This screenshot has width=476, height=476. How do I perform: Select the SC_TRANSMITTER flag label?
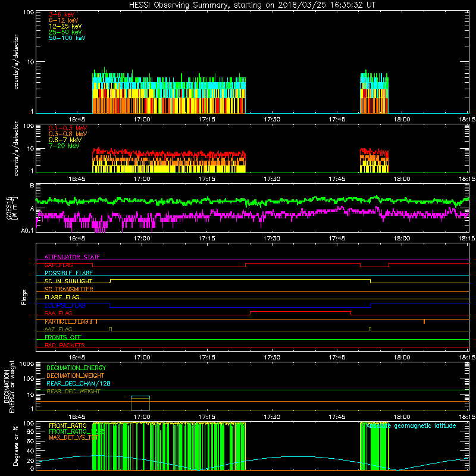pos(68,289)
